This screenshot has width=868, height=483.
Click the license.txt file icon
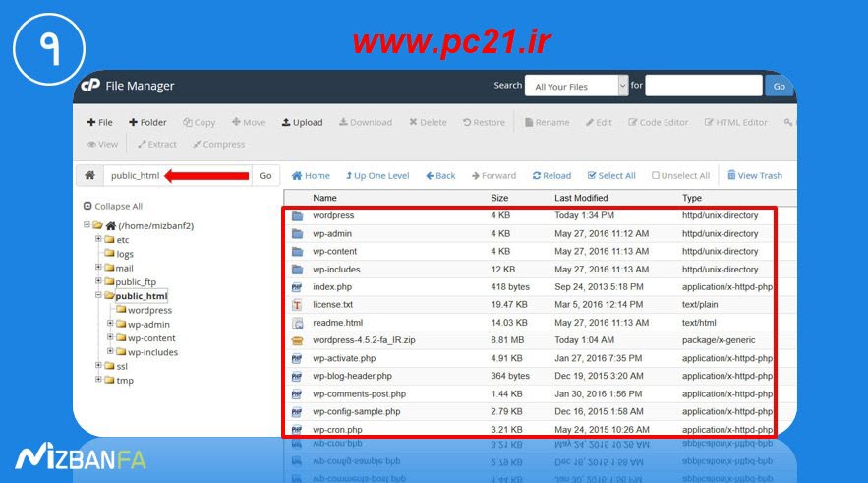297,305
